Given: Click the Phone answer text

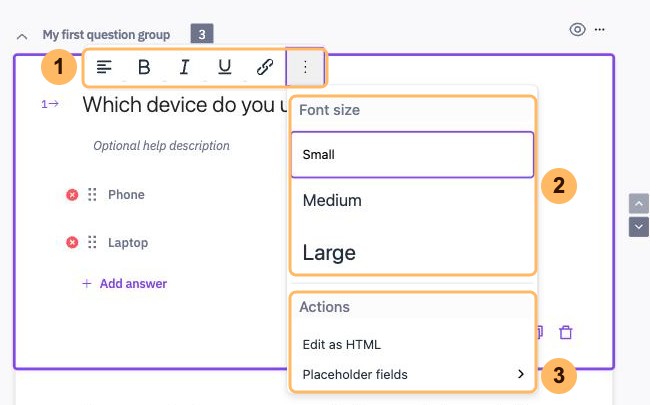Looking at the screenshot, I should [126, 194].
